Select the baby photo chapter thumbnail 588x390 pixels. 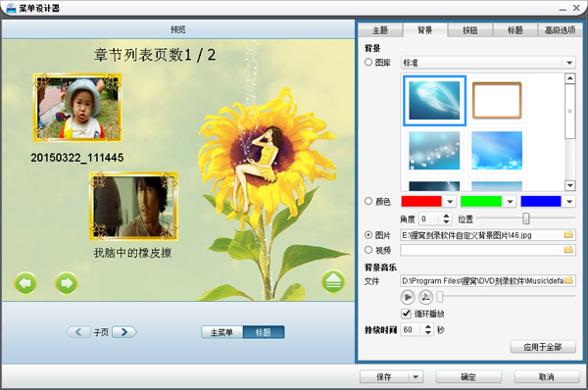(x=77, y=108)
